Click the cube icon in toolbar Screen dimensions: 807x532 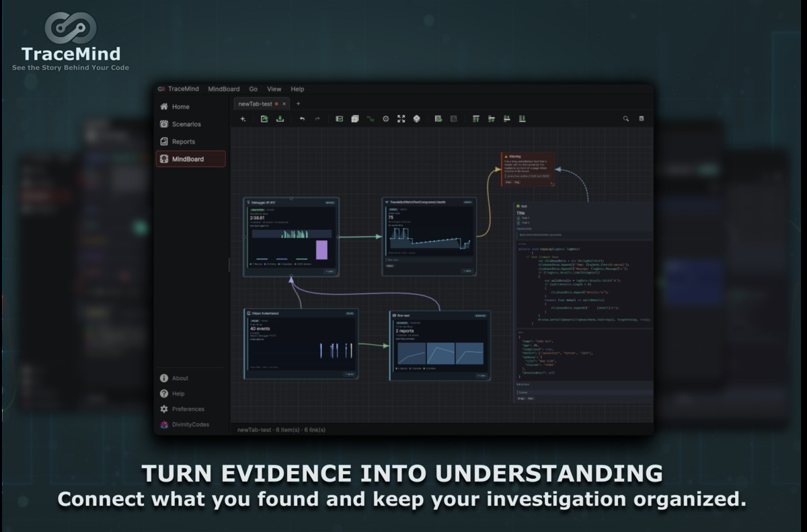click(x=417, y=118)
